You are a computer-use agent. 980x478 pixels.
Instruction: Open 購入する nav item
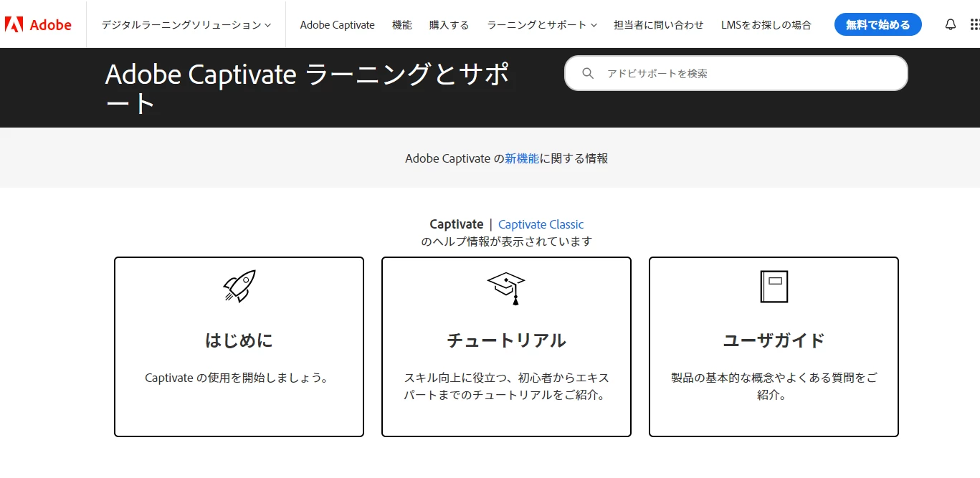click(x=449, y=24)
